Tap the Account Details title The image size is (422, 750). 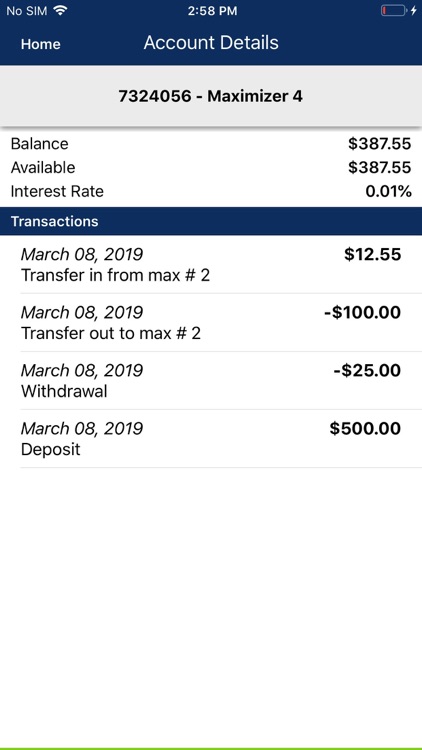click(211, 43)
